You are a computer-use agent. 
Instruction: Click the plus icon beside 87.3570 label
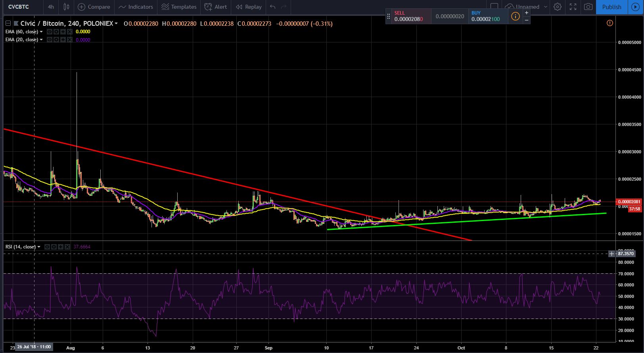pyautogui.click(x=612, y=254)
